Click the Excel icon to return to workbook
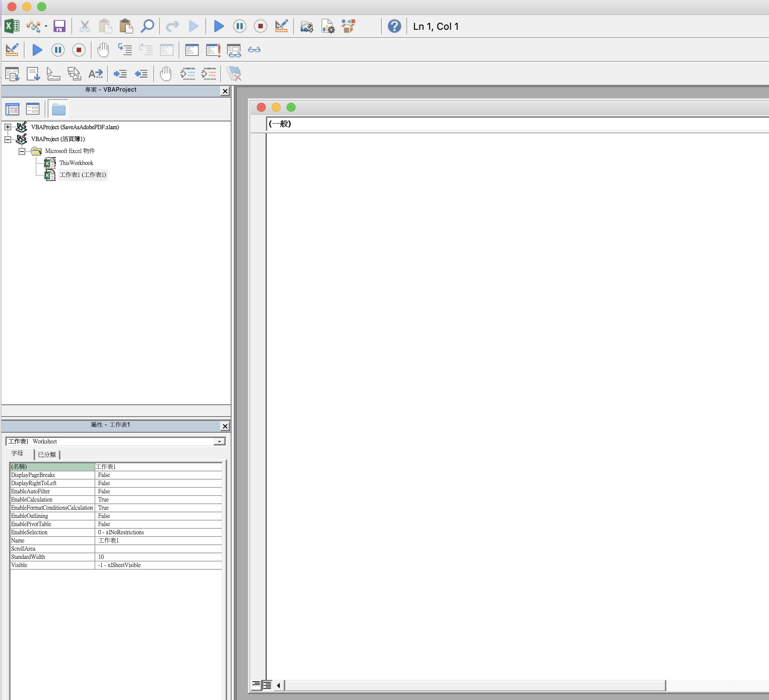The image size is (769, 700). pos(12,26)
